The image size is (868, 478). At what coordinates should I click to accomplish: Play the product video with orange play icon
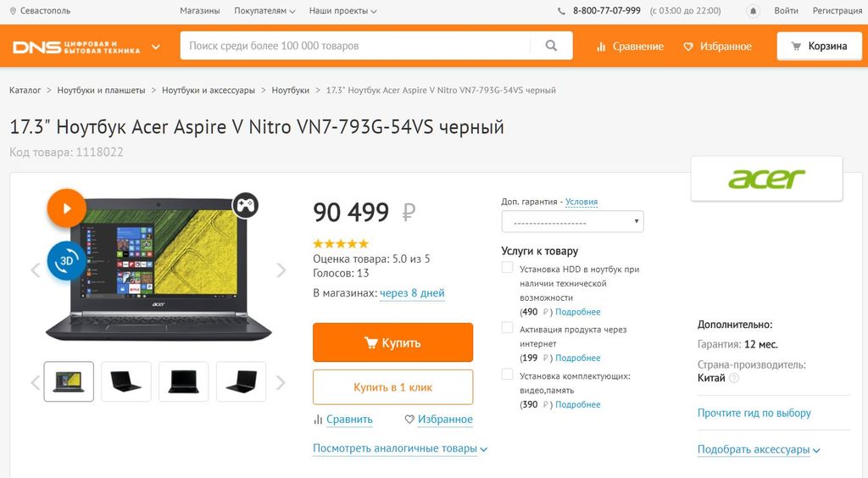click(66, 208)
